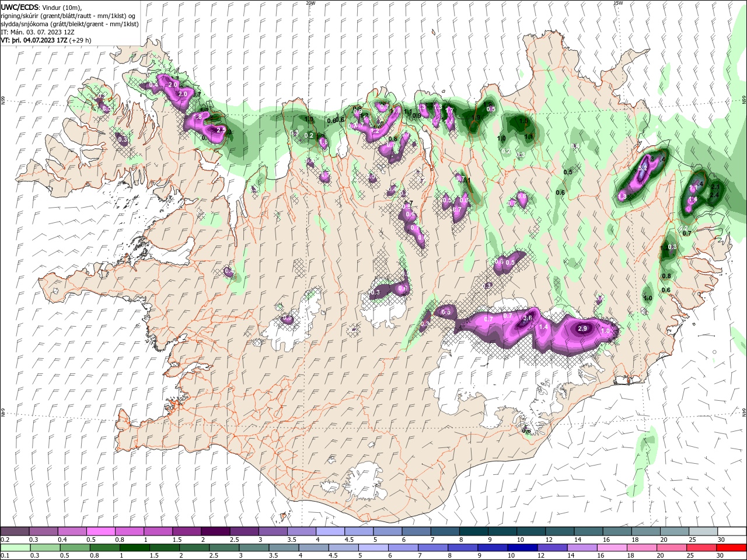Viewport: 747px width, 560px height.
Task: Click the 'IT: Mán. 03. 07. 2023 12Z' line
Action: point(37,32)
